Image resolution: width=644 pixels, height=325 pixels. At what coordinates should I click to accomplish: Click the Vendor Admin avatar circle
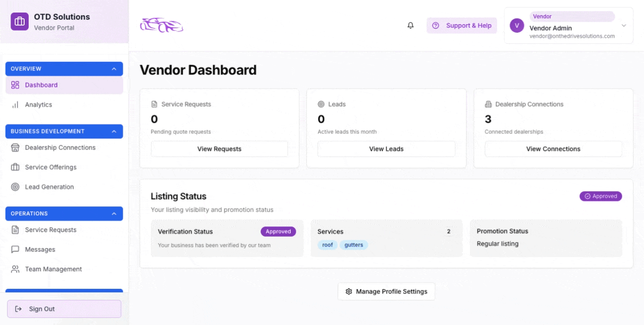pos(517,26)
